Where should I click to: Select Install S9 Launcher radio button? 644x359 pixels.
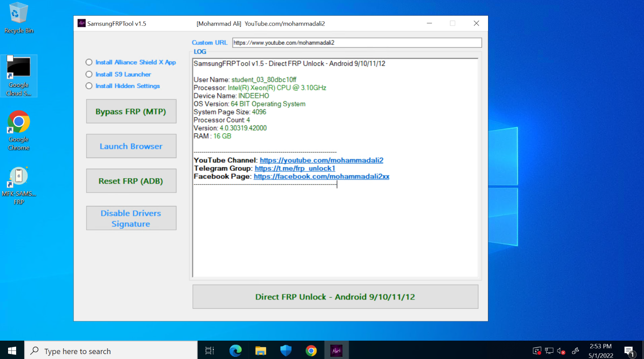click(x=89, y=74)
